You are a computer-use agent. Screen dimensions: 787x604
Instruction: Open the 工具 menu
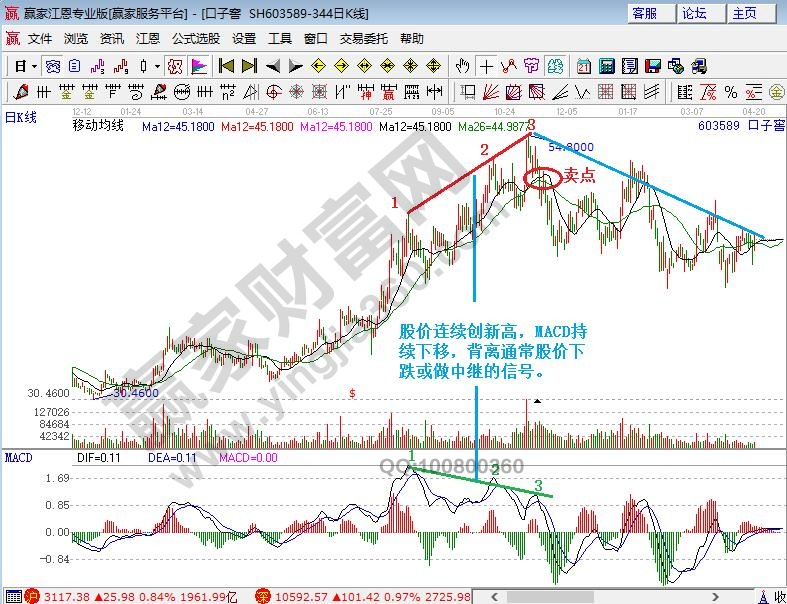pyautogui.click(x=280, y=39)
